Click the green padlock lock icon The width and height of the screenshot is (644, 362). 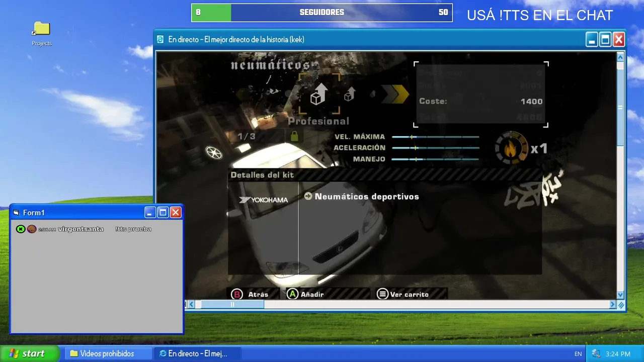tap(294, 136)
